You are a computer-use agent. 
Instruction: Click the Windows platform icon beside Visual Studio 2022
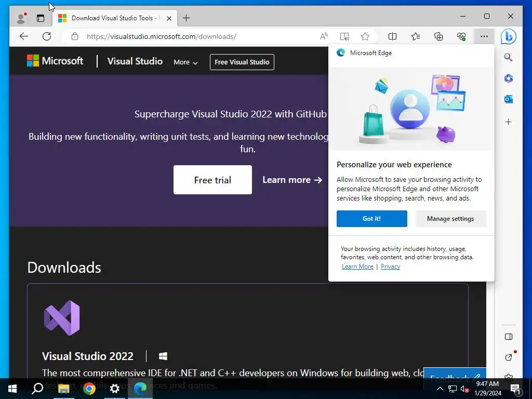click(163, 356)
